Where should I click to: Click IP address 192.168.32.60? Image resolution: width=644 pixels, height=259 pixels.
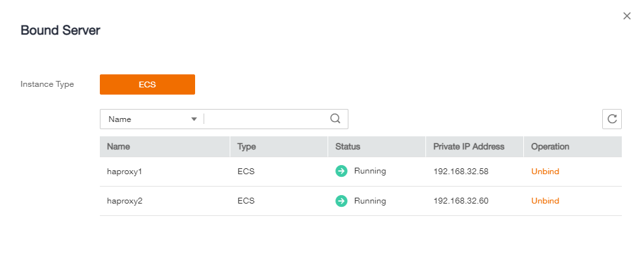(461, 201)
